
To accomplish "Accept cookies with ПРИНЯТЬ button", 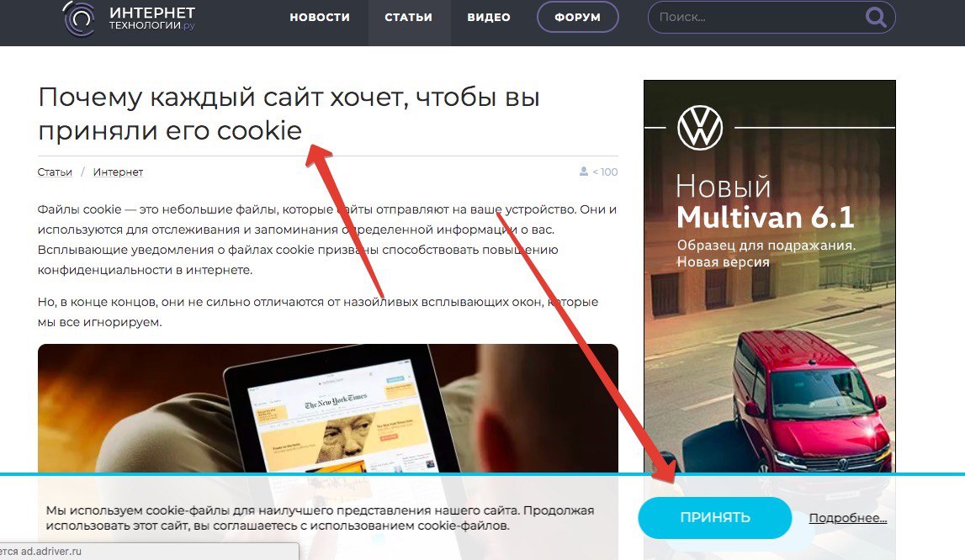I will [x=714, y=518].
